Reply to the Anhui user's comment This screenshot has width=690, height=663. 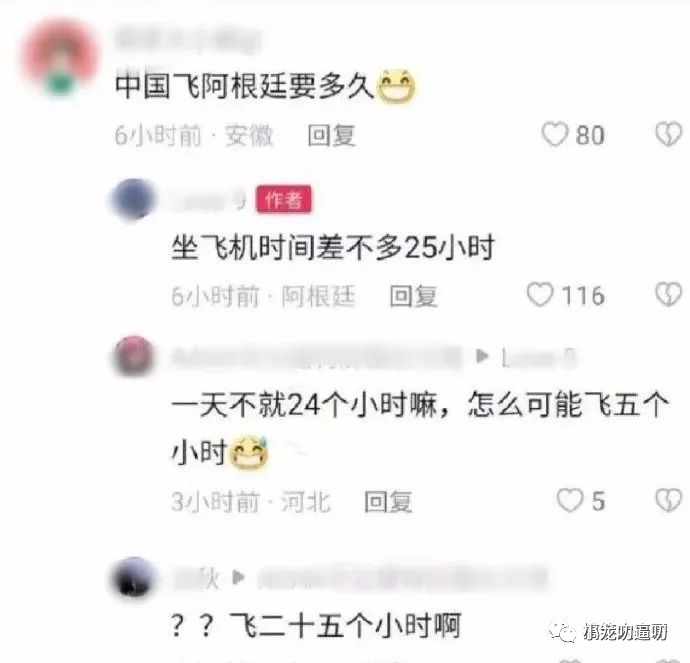click(331, 135)
